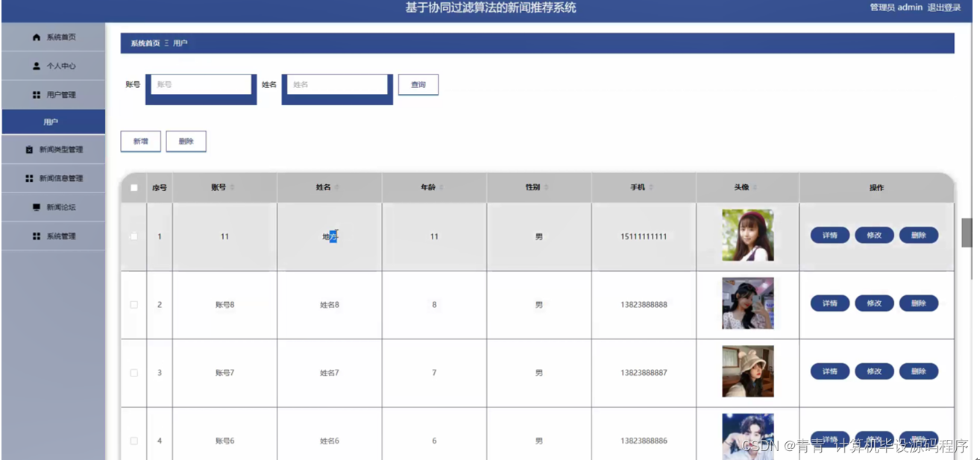Image resolution: width=980 pixels, height=460 pixels.
Task: Sort by 性别 column arrows
Action: 546,188
